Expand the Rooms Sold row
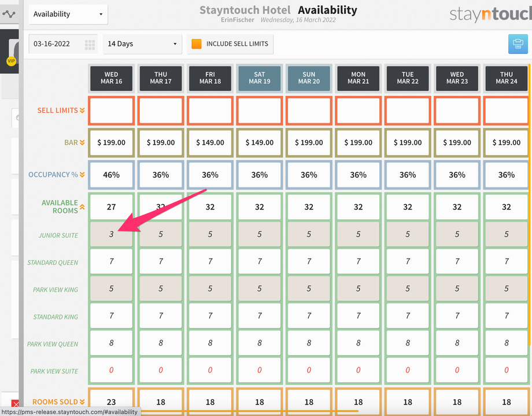532x416 pixels. [x=82, y=402]
